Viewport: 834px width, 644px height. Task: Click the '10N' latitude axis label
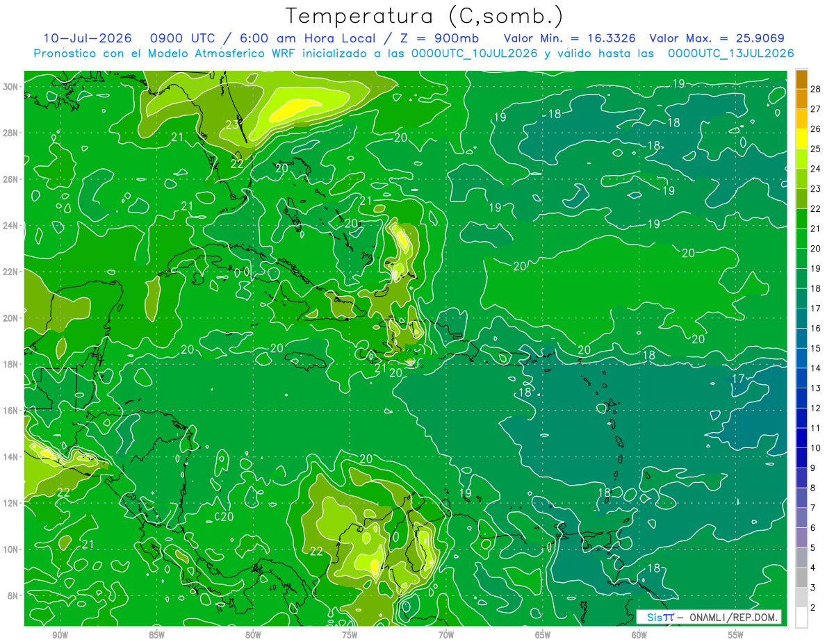[12, 549]
